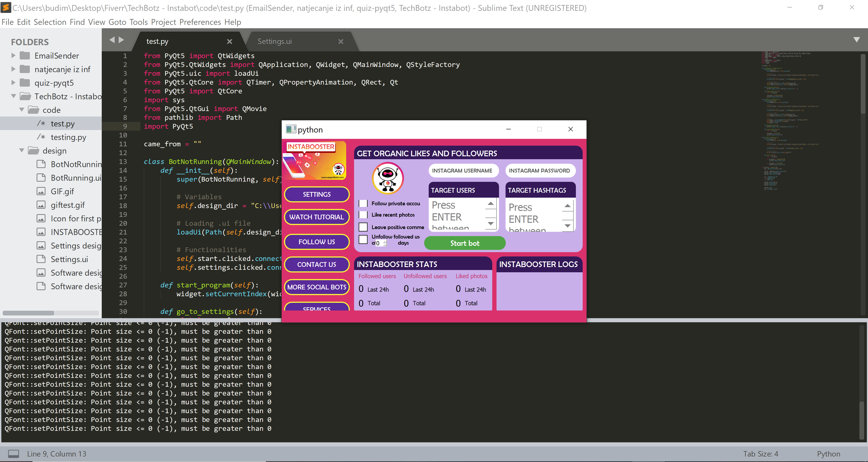Screen dimensions: 868x462
Task: Click the robot mascot icon in the bot window
Action: [x=388, y=178]
